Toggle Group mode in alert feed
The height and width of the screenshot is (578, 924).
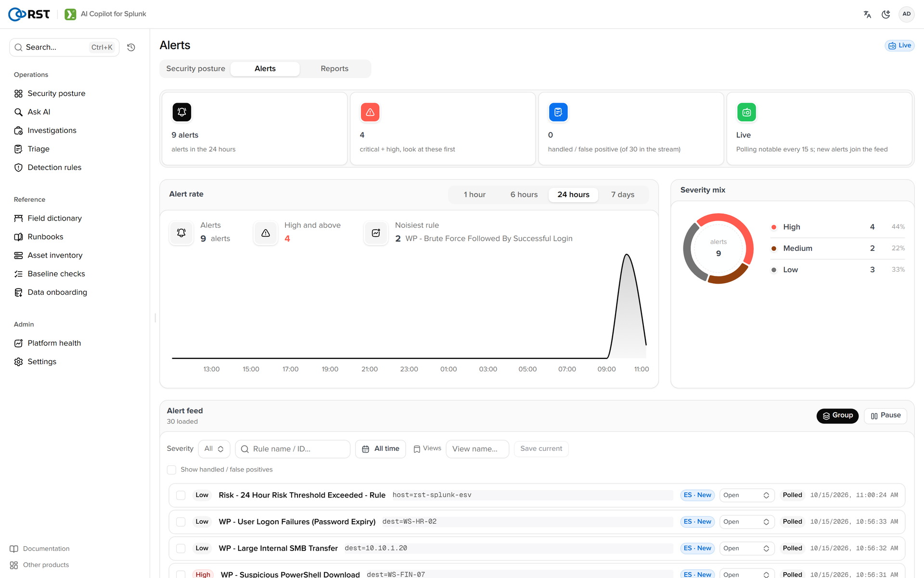pyautogui.click(x=837, y=416)
